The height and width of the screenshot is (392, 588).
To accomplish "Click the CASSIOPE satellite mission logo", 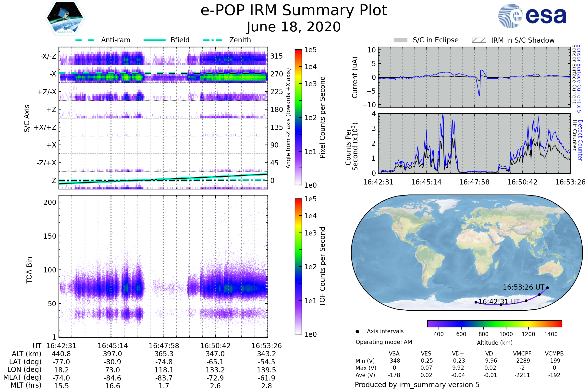I will coord(65,18).
